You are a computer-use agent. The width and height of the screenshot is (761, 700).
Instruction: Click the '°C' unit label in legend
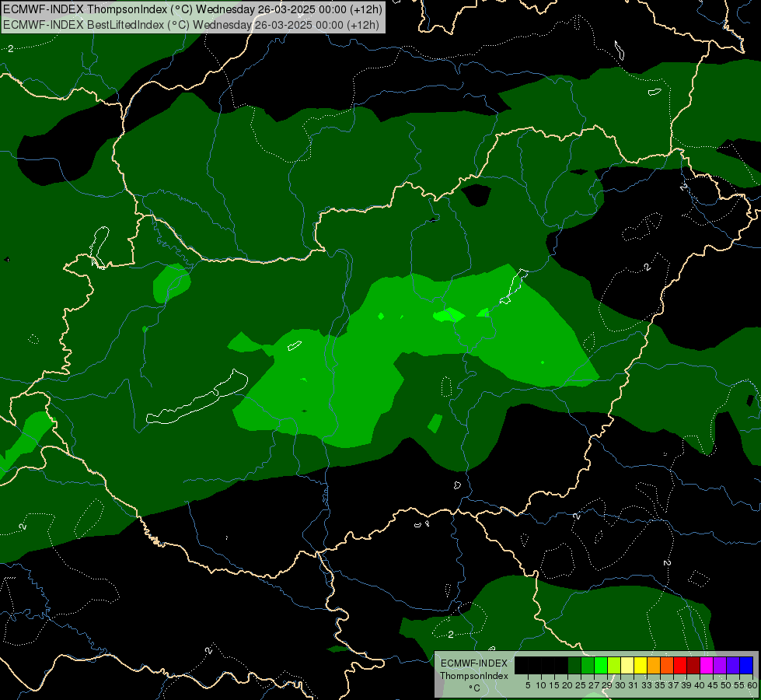point(475,688)
